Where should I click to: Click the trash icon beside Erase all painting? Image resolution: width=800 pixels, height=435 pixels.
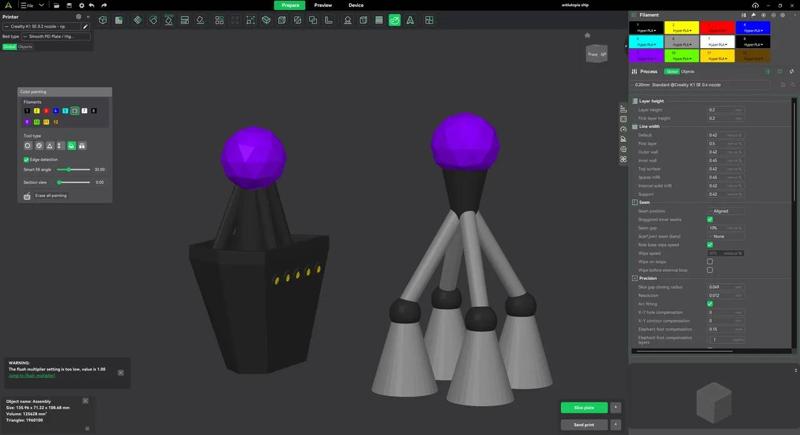(27, 196)
